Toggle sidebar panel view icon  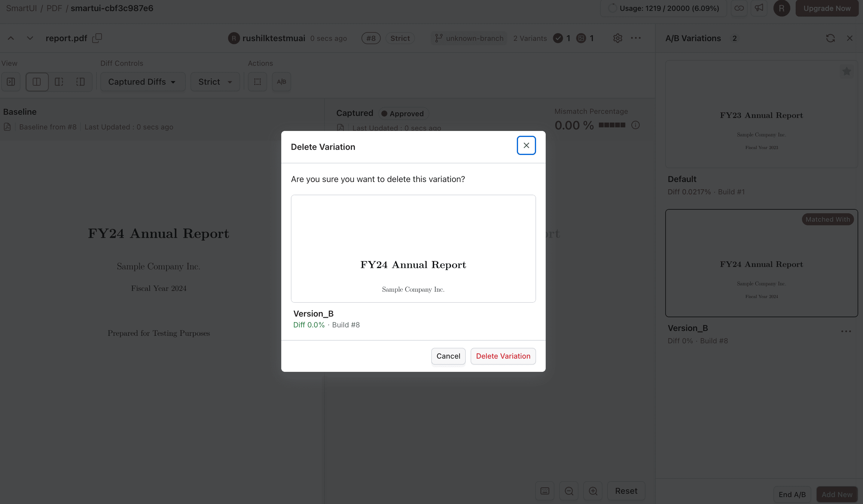click(11, 81)
